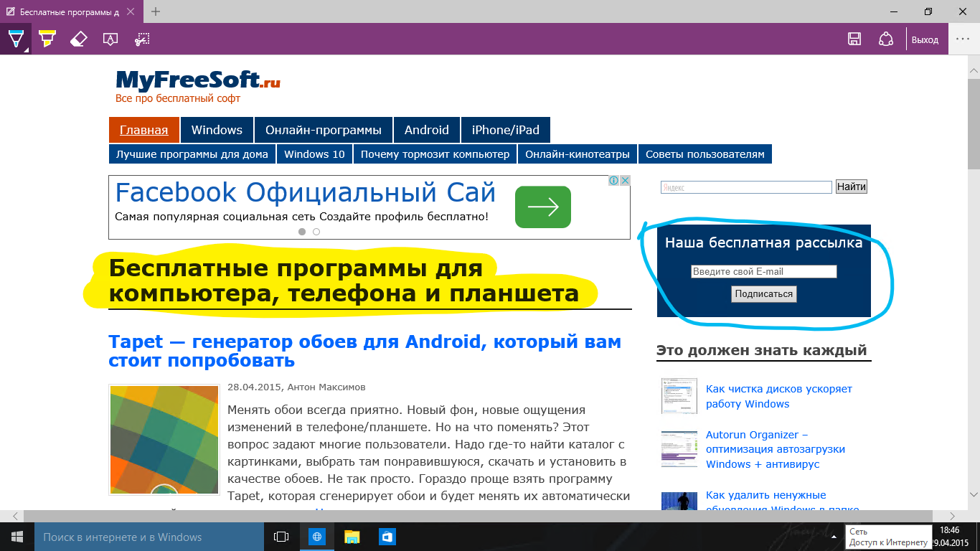Open Task View from the taskbar

point(281,537)
